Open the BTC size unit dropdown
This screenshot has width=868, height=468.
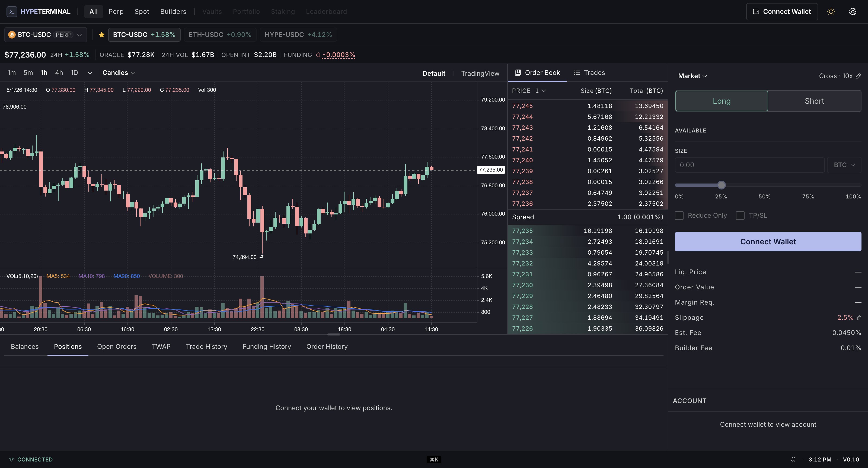coord(844,165)
